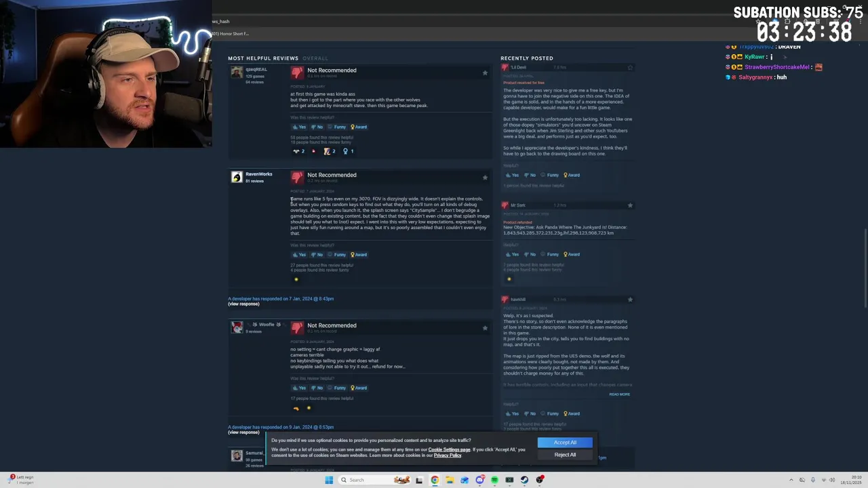Open the clock and date panel
Image resolution: width=868 pixels, height=488 pixels.
(x=850, y=480)
